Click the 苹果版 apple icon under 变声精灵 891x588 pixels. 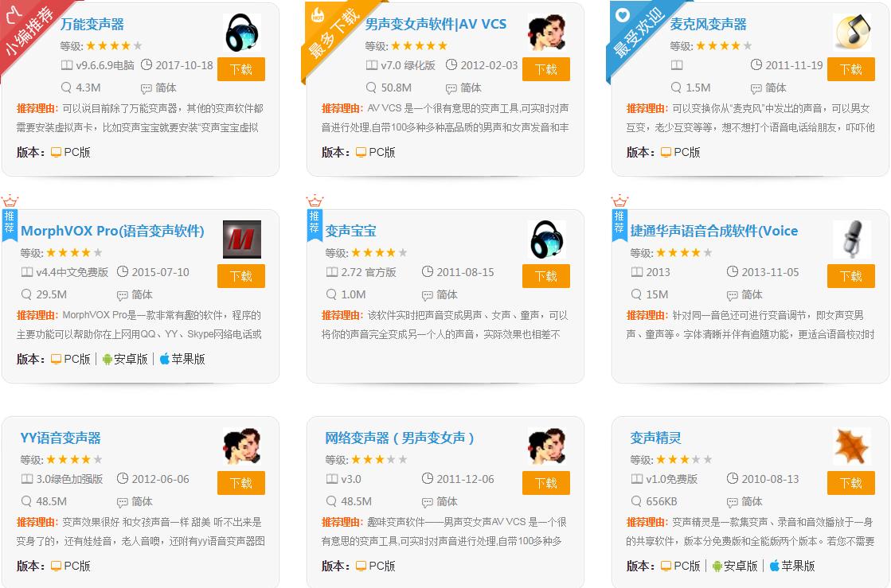click(x=775, y=565)
